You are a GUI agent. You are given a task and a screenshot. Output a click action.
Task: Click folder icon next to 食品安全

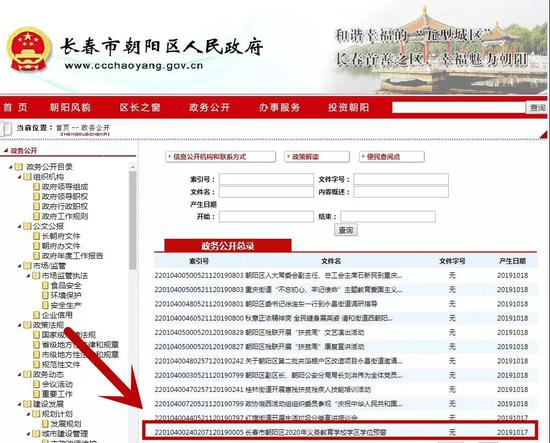(45, 286)
